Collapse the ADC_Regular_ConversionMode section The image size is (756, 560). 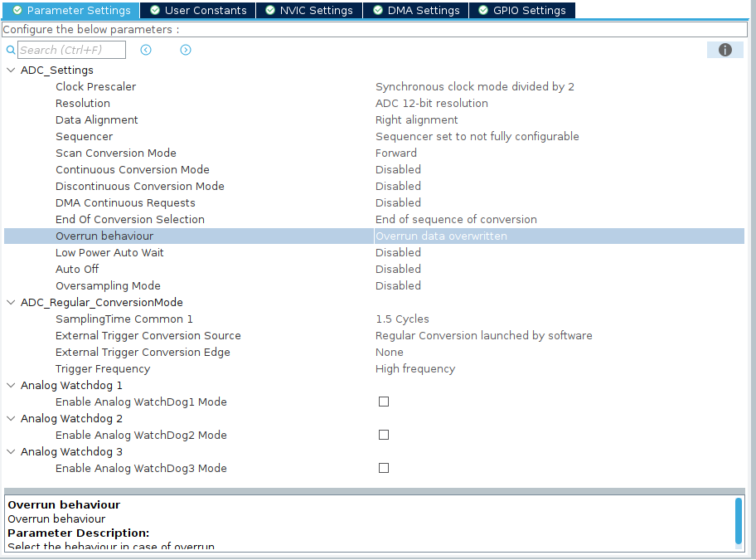(10, 302)
